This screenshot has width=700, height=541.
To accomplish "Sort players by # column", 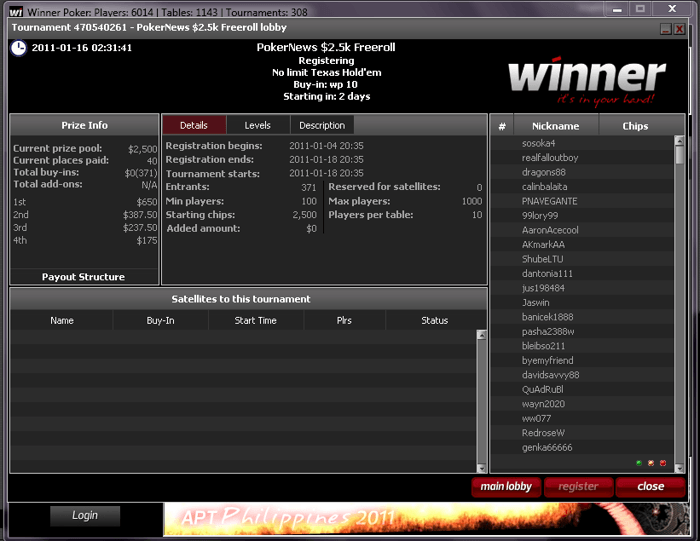I will click(x=502, y=126).
